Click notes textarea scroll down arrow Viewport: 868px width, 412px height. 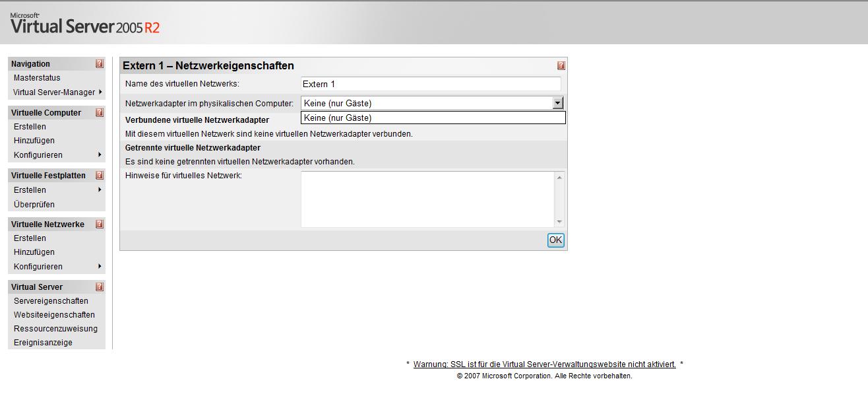pos(560,222)
